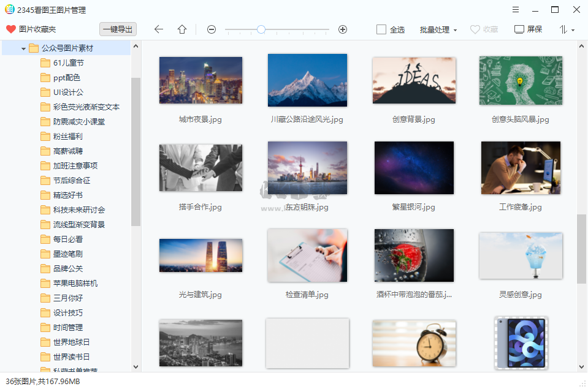Open the 东方明珠.jpg thumbnail
Screen dimensions: 588x389
pos(307,167)
